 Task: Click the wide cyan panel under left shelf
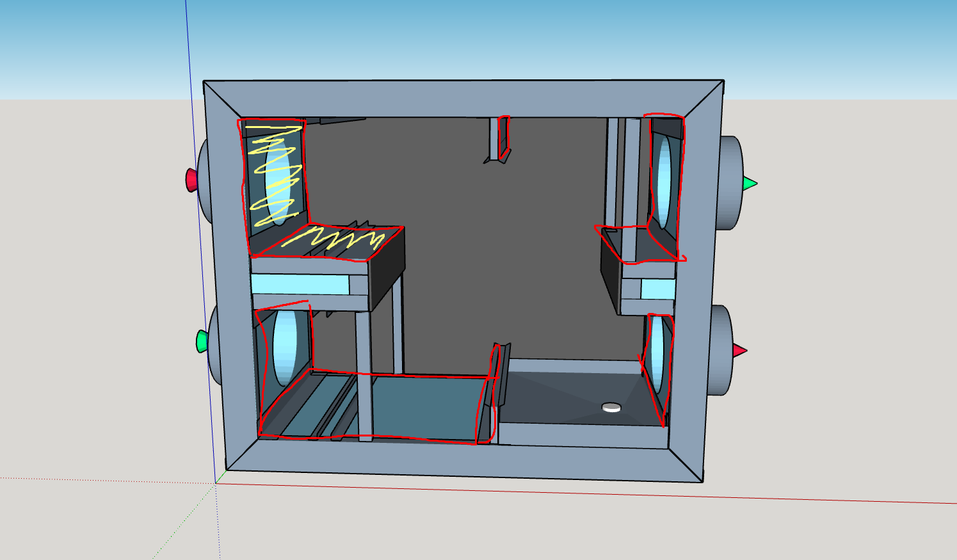click(x=300, y=284)
